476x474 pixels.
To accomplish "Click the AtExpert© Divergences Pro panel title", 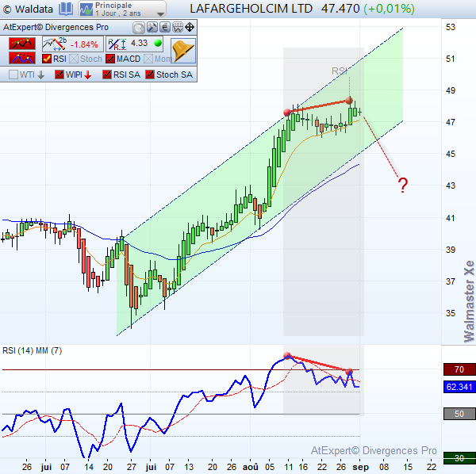I will 56,27.
